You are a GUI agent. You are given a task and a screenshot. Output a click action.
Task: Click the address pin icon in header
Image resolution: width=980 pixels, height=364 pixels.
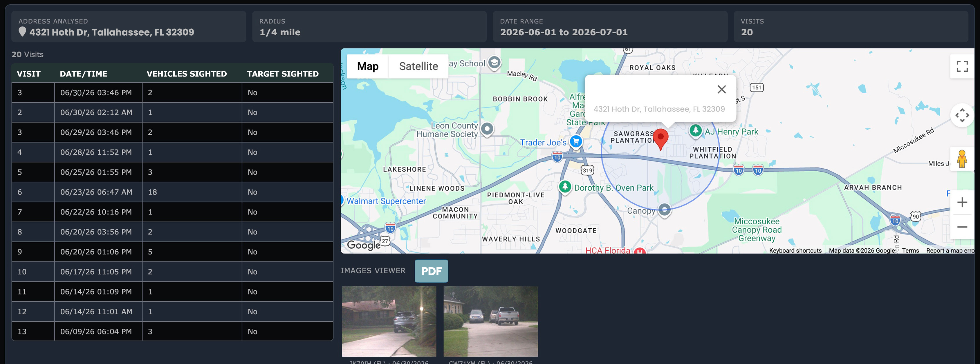tap(22, 32)
